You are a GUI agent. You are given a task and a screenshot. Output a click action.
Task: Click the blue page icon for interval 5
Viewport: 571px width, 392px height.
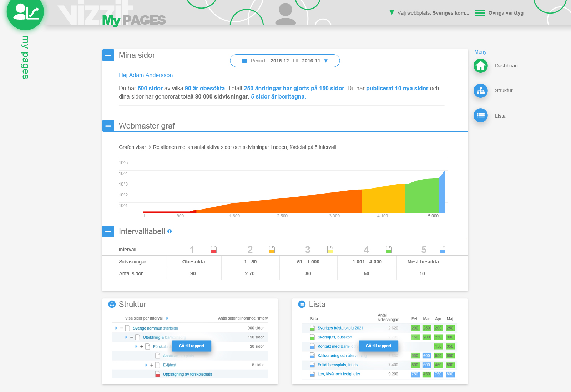click(443, 250)
